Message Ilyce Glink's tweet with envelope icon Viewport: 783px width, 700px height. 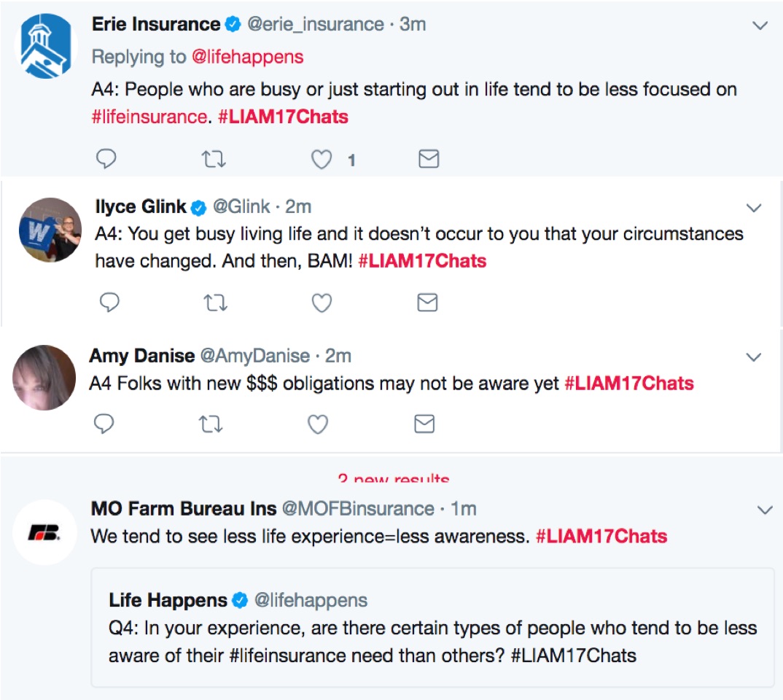pos(427,303)
